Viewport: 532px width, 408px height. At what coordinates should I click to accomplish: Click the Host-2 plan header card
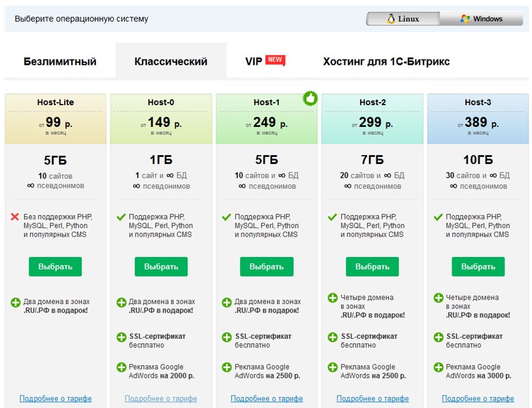372,118
